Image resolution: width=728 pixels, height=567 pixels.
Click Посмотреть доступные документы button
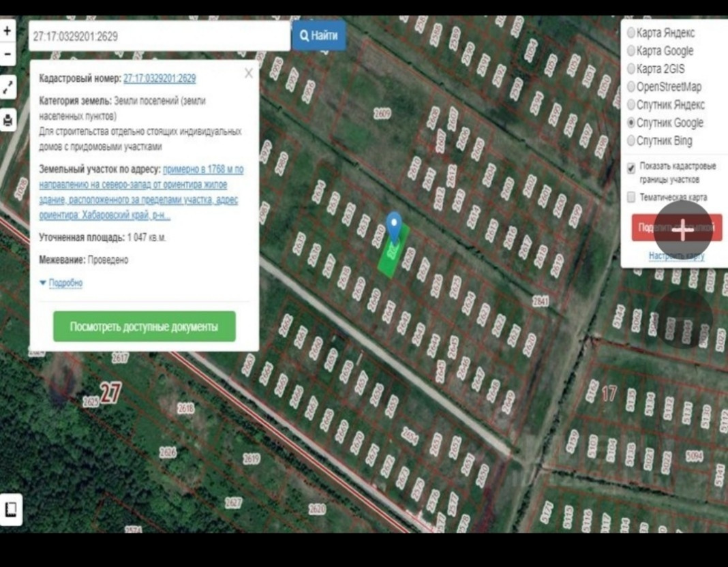tap(145, 326)
